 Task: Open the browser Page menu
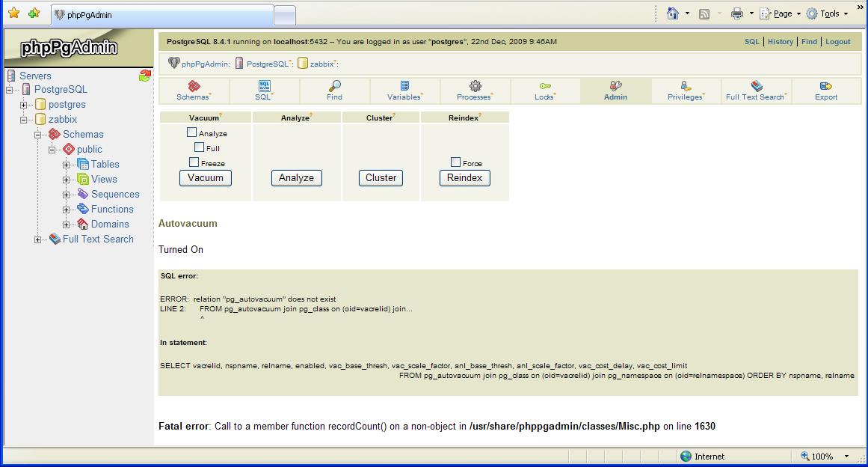[x=781, y=14]
